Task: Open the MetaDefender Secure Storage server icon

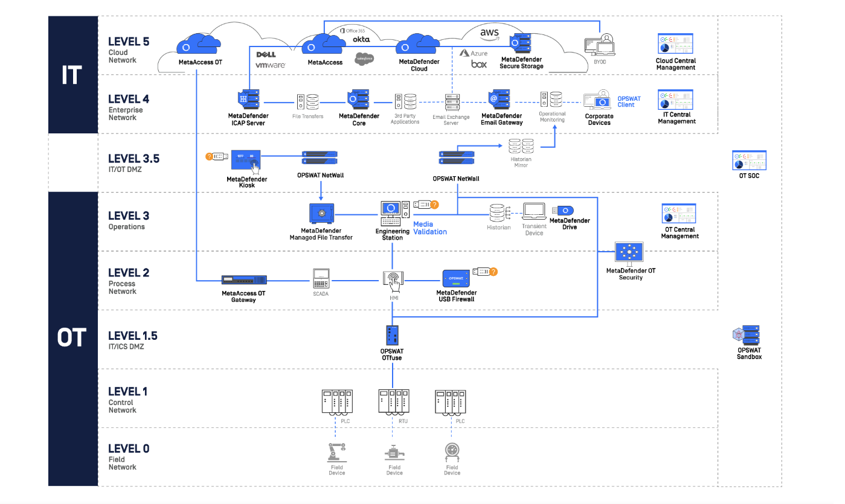Action: point(519,44)
